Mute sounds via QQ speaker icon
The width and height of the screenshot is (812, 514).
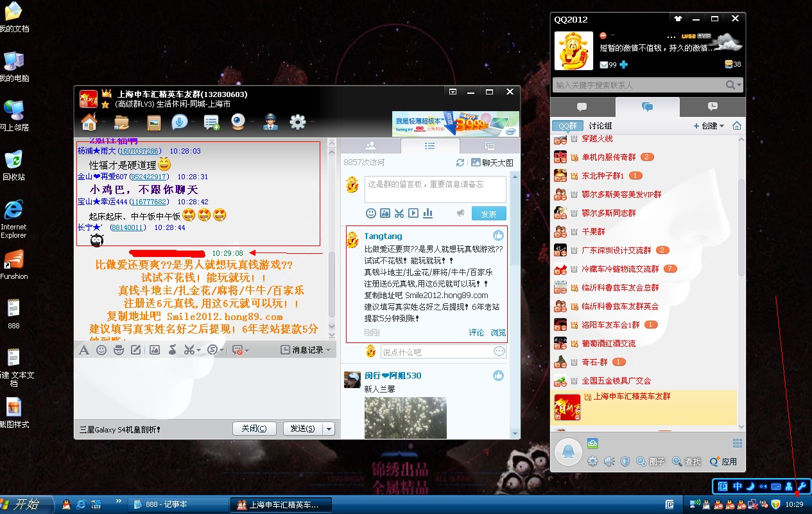pos(609,461)
